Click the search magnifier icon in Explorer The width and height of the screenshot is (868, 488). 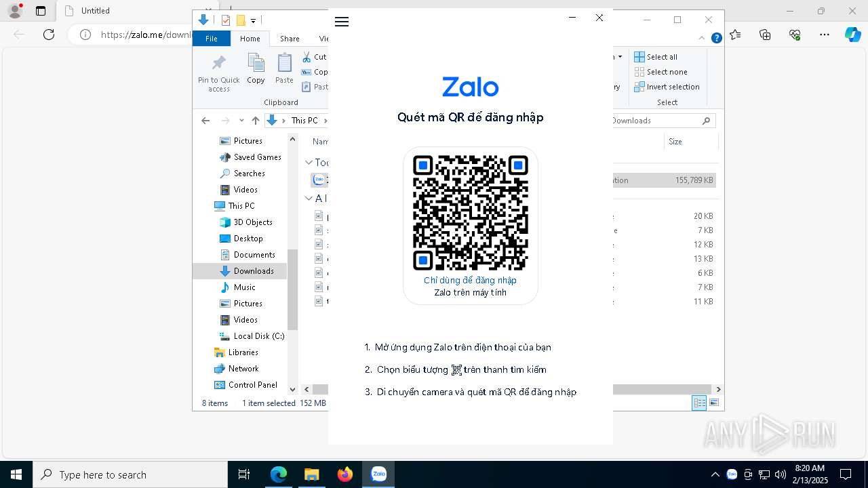click(x=707, y=121)
